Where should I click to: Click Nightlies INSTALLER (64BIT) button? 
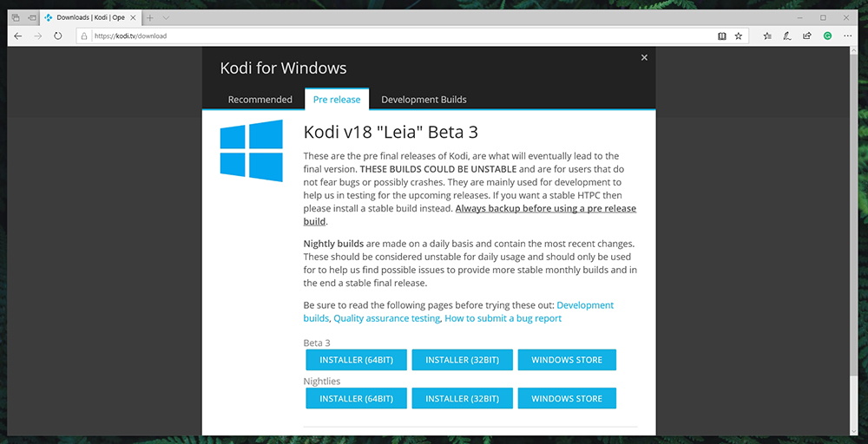(357, 398)
